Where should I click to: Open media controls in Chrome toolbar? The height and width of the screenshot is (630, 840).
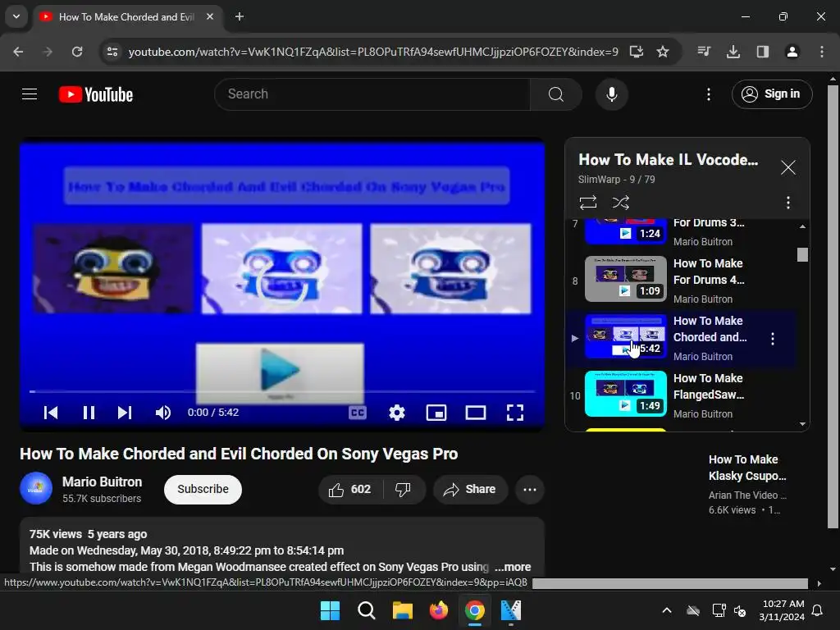click(x=704, y=52)
